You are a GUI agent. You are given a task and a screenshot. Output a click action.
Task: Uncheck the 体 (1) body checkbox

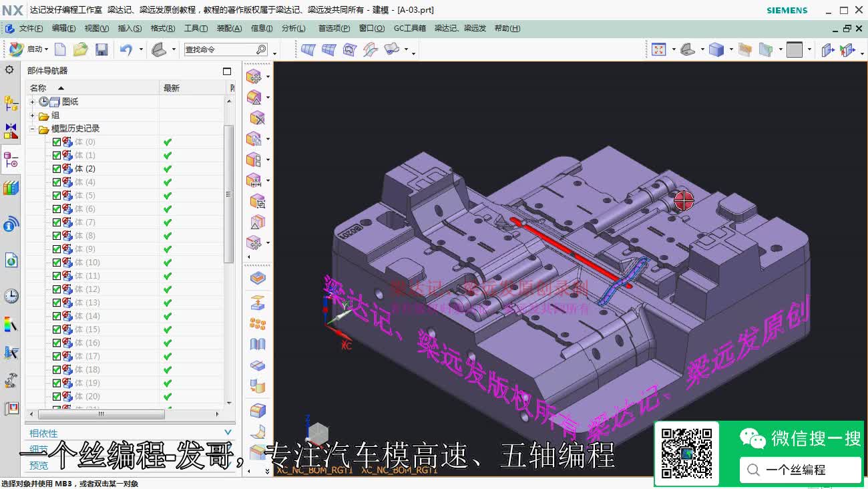[x=57, y=155]
